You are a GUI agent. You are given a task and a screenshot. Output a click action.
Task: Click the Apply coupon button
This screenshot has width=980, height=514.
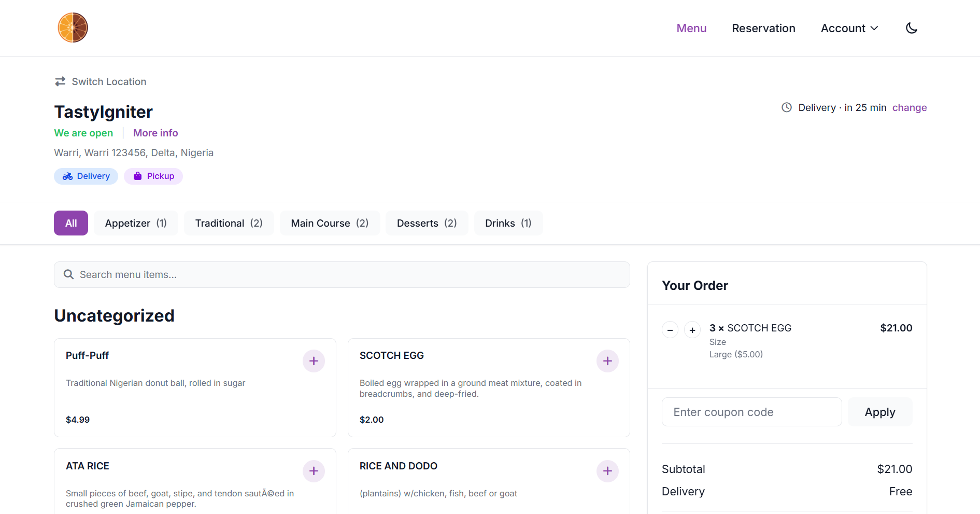click(879, 412)
